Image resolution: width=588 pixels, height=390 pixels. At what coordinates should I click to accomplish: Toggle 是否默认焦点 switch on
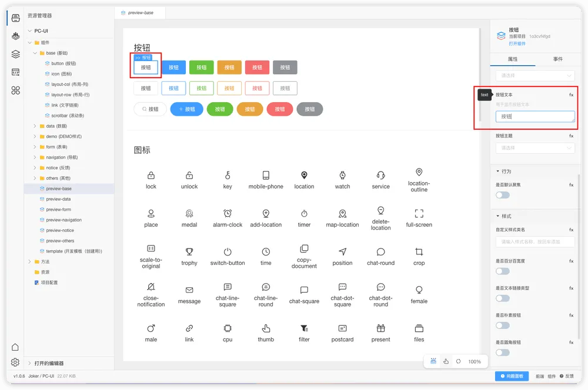tap(503, 194)
